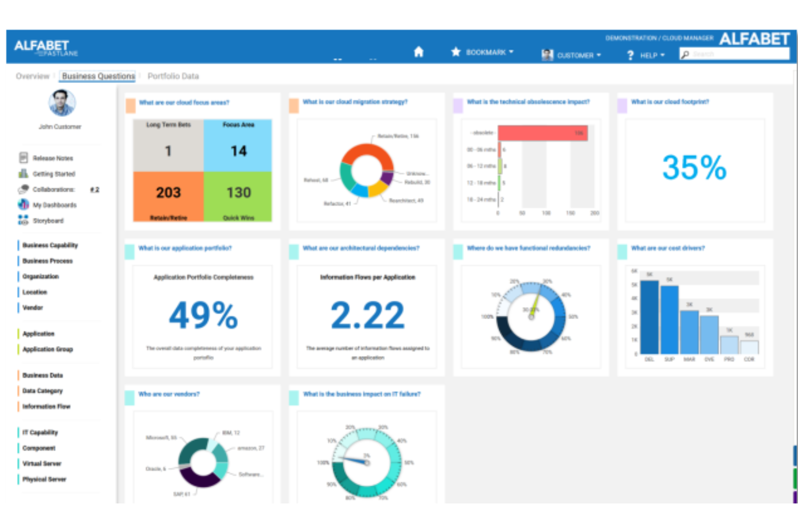Click the magnifier icon in search box
The image size is (798, 532).
point(685,54)
